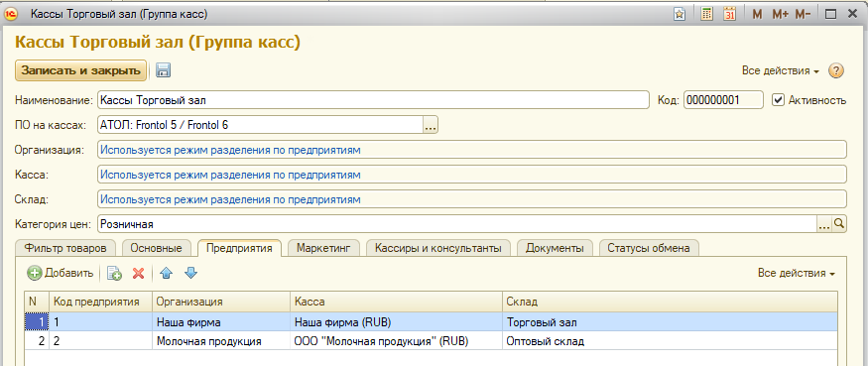Move row up with the blue arrow
This screenshot has height=366, width=868.
pyautogui.click(x=166, y=273)
